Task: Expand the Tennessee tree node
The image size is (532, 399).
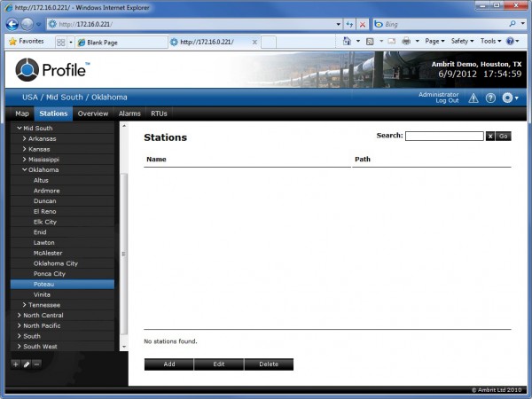Action: (x=25, y=305)
